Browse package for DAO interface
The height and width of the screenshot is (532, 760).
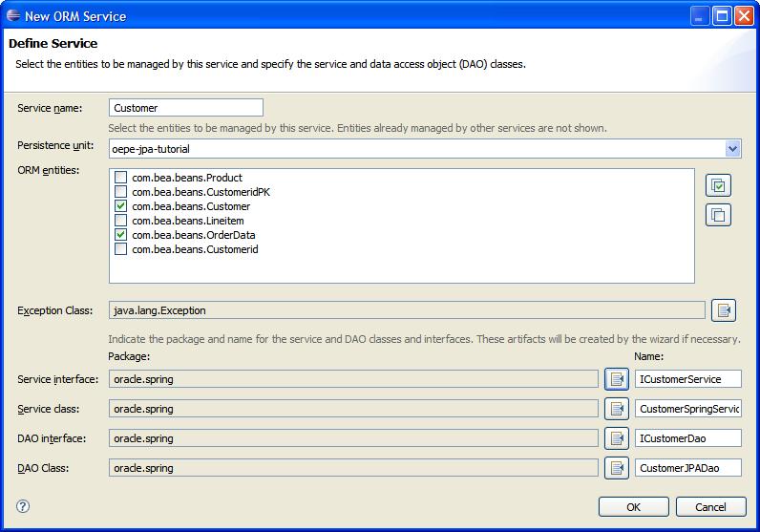click(x=617, y=438)
